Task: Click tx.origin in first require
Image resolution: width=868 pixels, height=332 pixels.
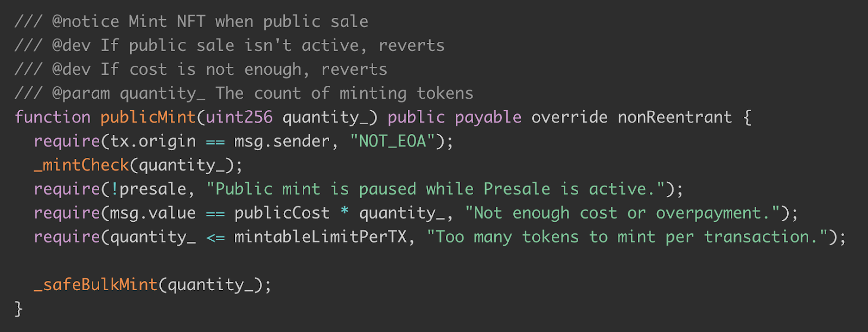Action: click(153, 141)
